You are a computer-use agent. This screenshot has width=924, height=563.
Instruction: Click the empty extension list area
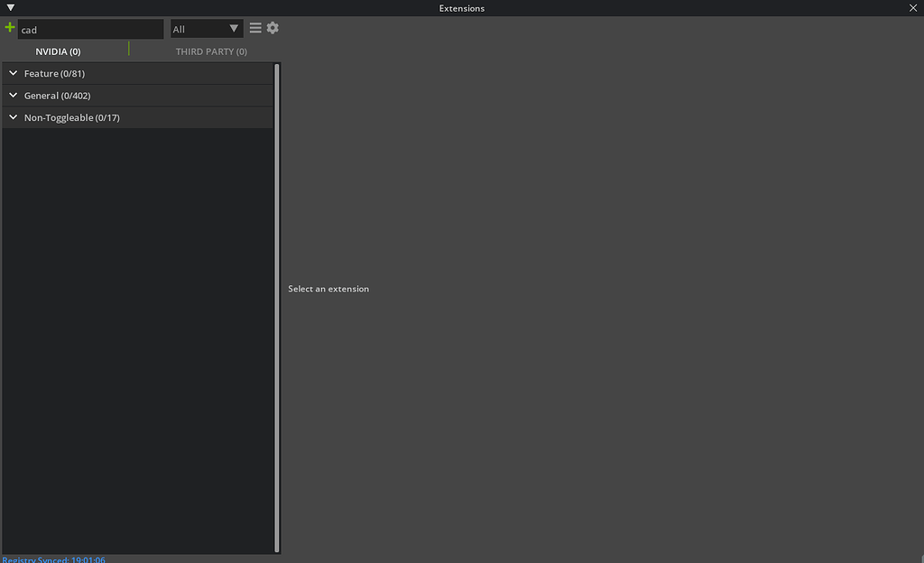(x=135, y=316)
